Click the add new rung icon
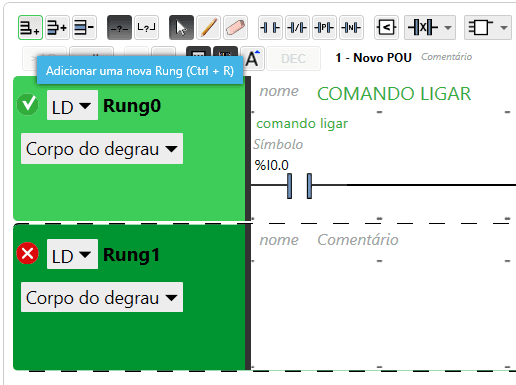The image size is (516, 385). (x=30, y=27)
